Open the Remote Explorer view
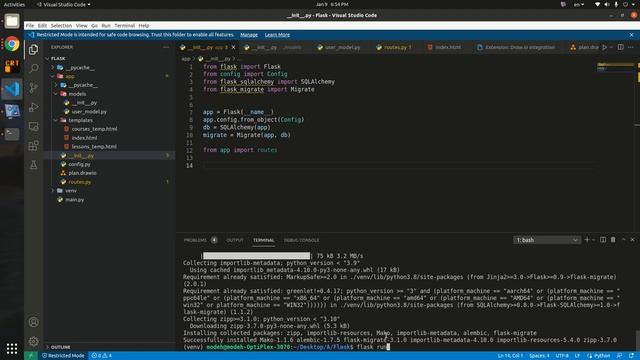Viewport: 640px width, 360px height. pos(33,127)
